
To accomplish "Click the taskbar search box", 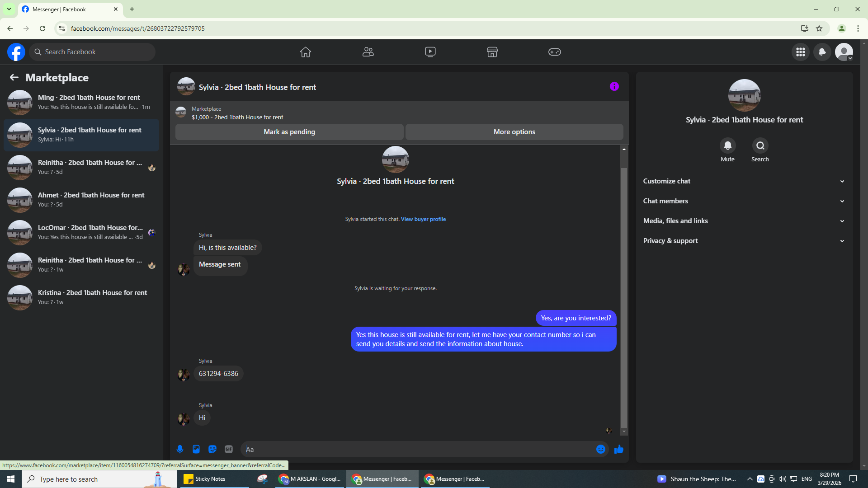I will (x=99, y=479).
